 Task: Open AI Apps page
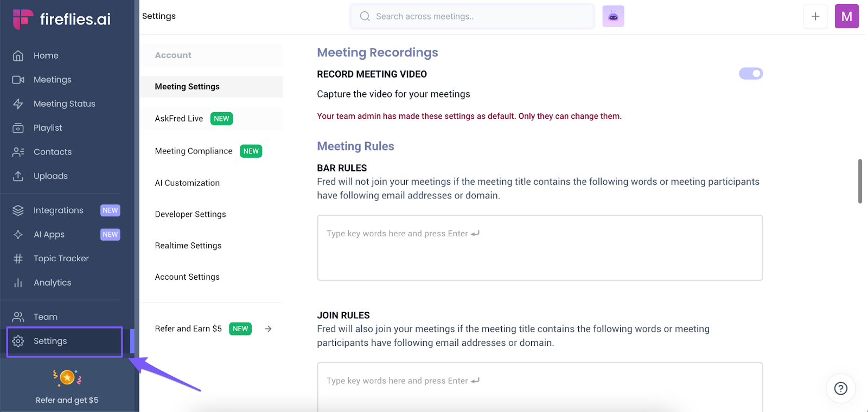pyautogui.click(x=49, y=235)
